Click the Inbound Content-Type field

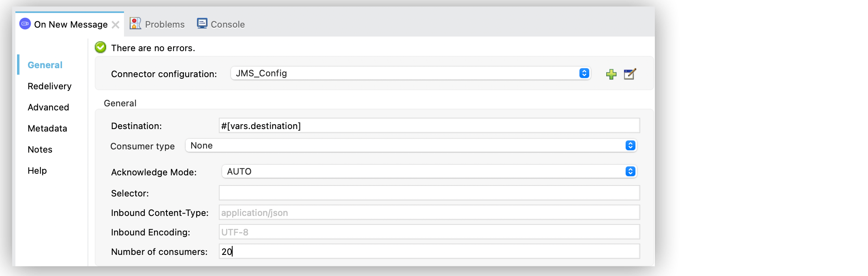click(429, 212)
